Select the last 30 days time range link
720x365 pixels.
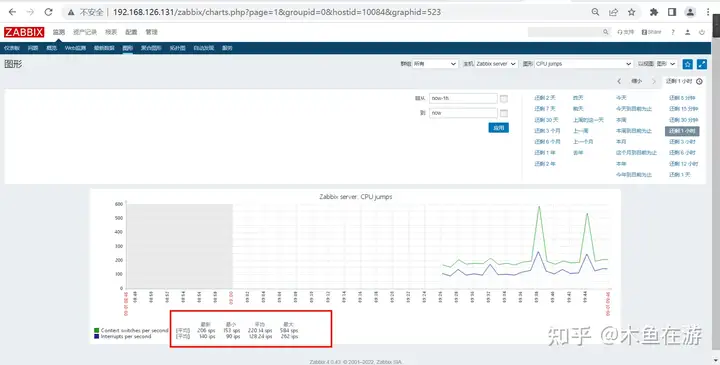pos(546,120)
